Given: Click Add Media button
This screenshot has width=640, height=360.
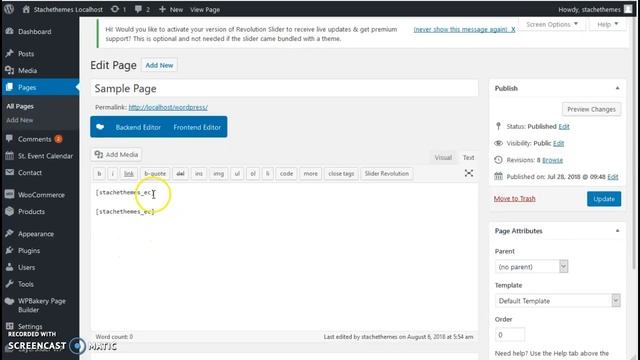Looking at the screenshot, I should click(x=116, y=154).
